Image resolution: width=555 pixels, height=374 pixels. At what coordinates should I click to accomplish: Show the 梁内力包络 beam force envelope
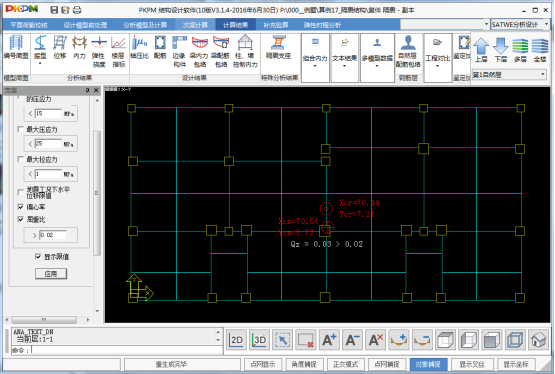point(200,52)
